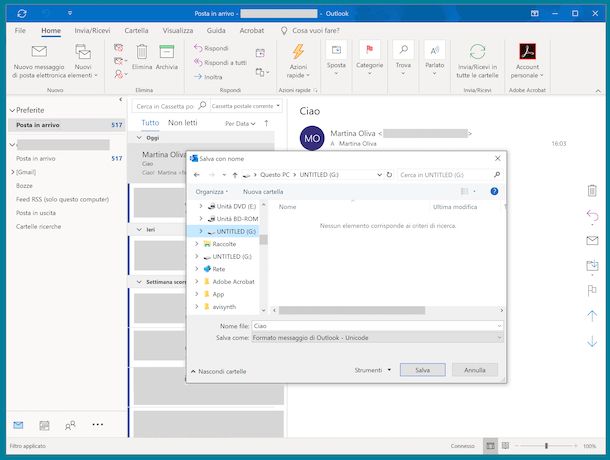Click Rispondi in the ribbon

tap(211, 48)
